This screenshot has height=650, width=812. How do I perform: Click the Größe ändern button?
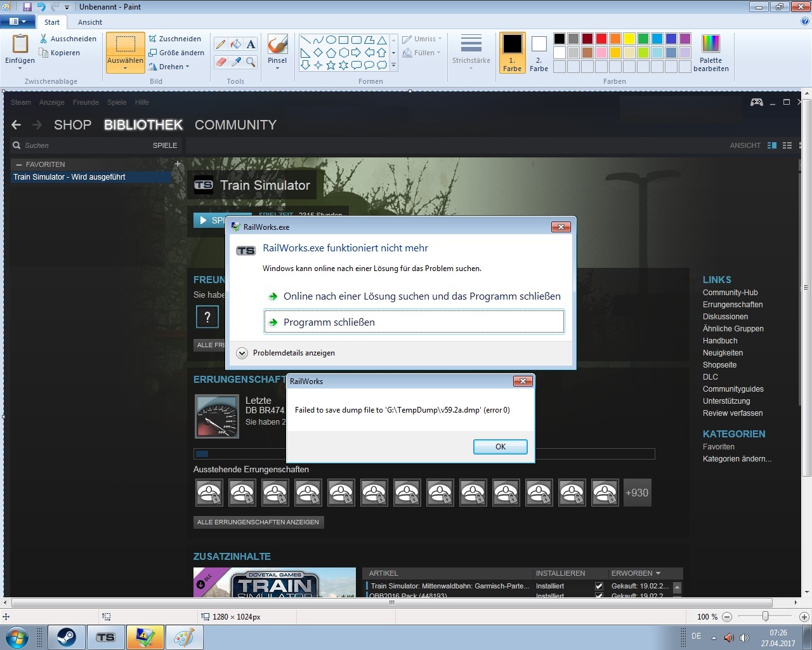[176, 53]
